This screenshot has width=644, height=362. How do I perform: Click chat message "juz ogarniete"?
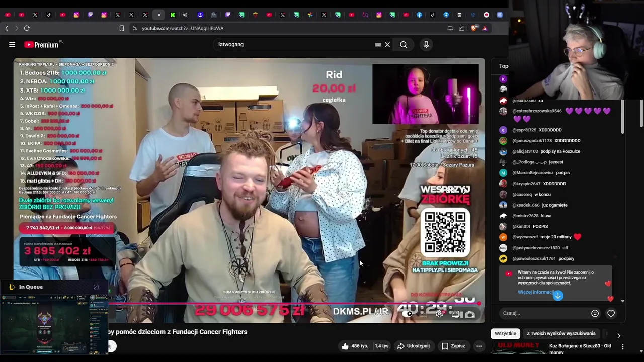coord(554,205)
